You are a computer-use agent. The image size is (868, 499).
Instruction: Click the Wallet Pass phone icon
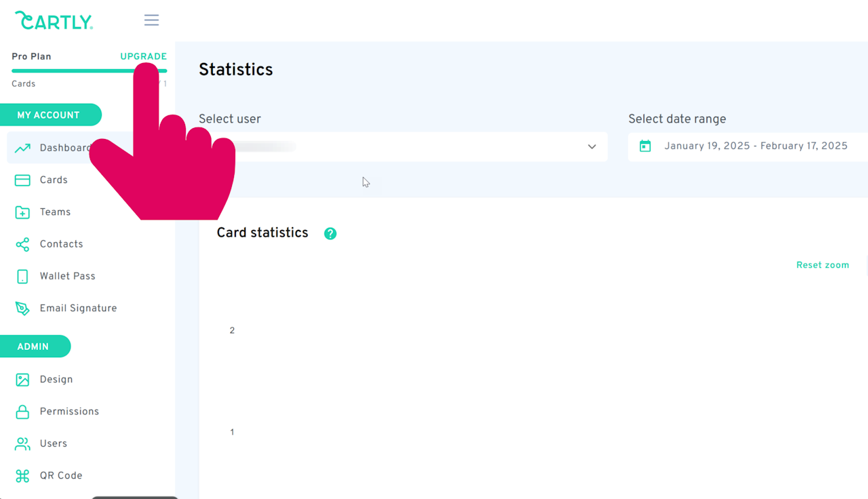click(22, 277)
